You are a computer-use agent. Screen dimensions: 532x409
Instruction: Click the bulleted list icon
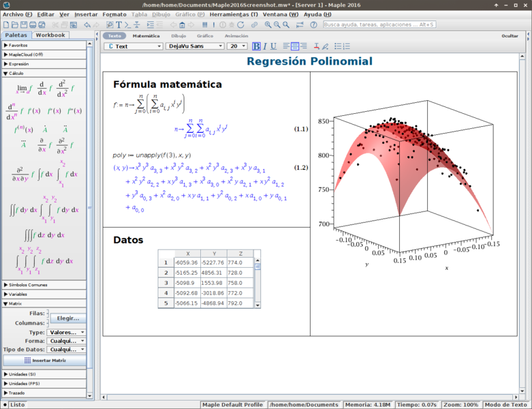tap(338, 46)
